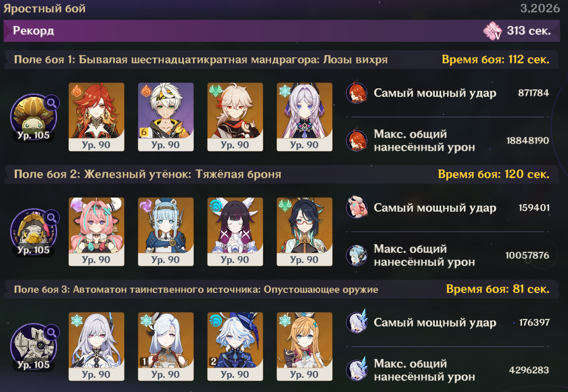Select blonde Cryo character in battlefield 3
This screenshot has height=392, width=568.
click(304, 347)
